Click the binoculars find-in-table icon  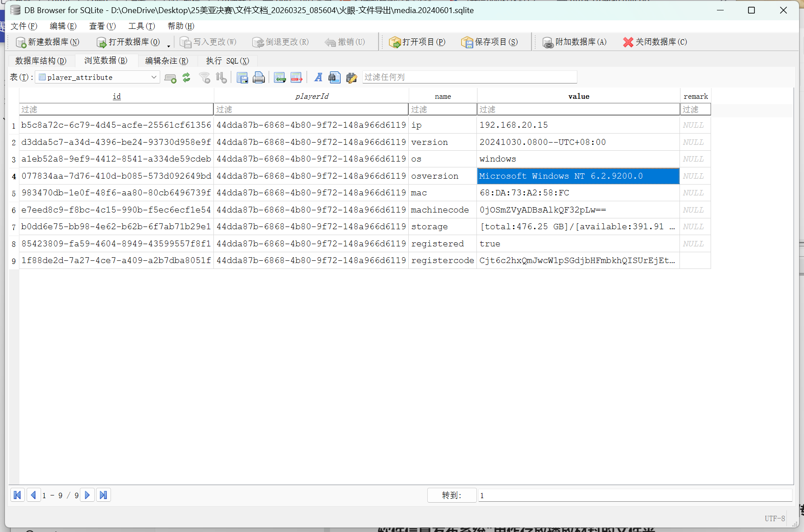coord(334,78)
